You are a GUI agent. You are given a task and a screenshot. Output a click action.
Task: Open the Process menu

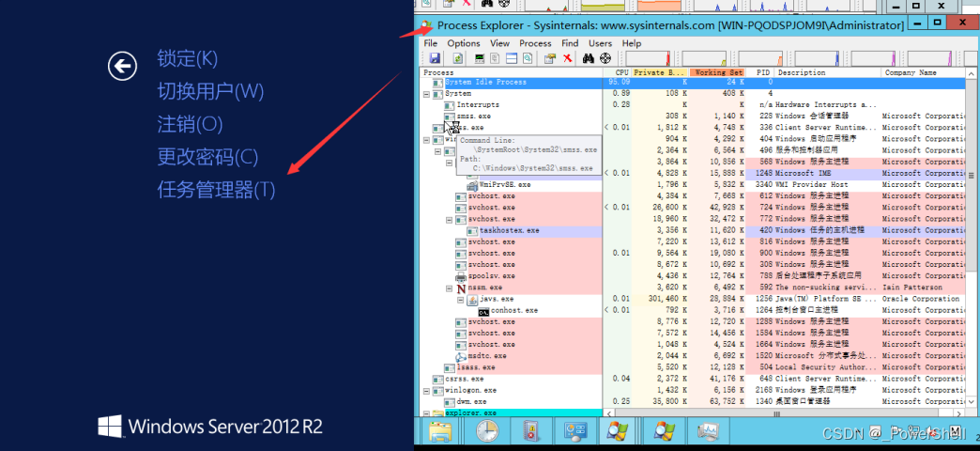coord(536,43)
